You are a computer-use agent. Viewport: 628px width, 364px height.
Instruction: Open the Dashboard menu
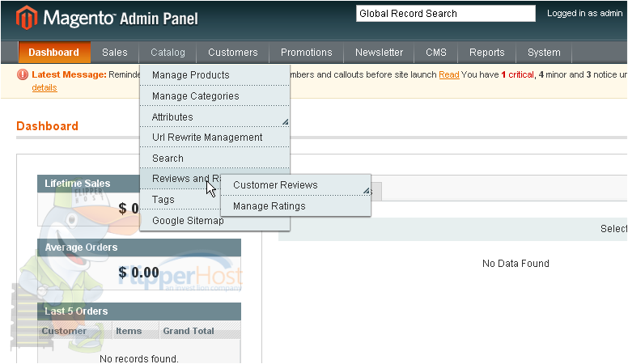(53, 53)
